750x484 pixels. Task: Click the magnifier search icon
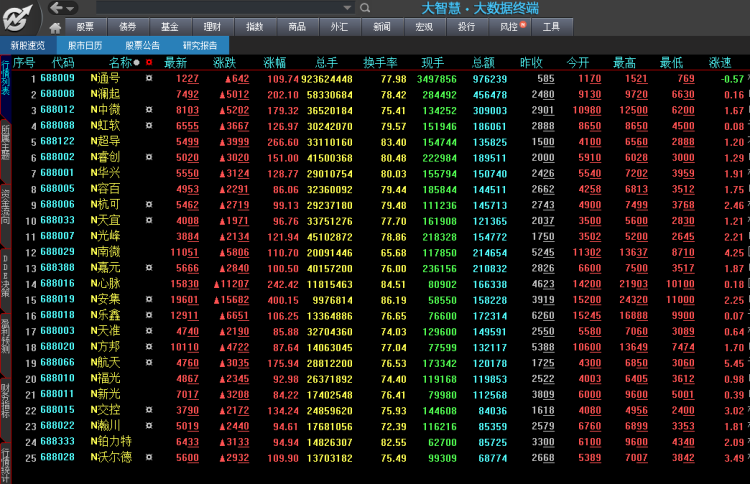[x=365, y=8]
